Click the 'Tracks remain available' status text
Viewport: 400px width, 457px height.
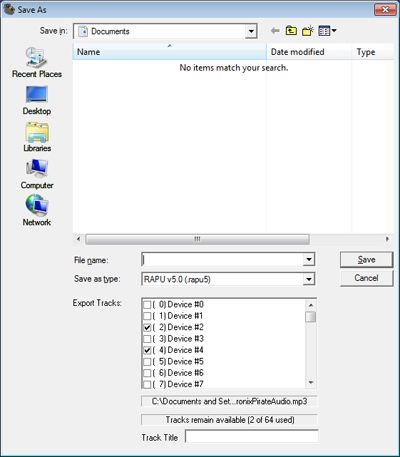pos(230,420)
